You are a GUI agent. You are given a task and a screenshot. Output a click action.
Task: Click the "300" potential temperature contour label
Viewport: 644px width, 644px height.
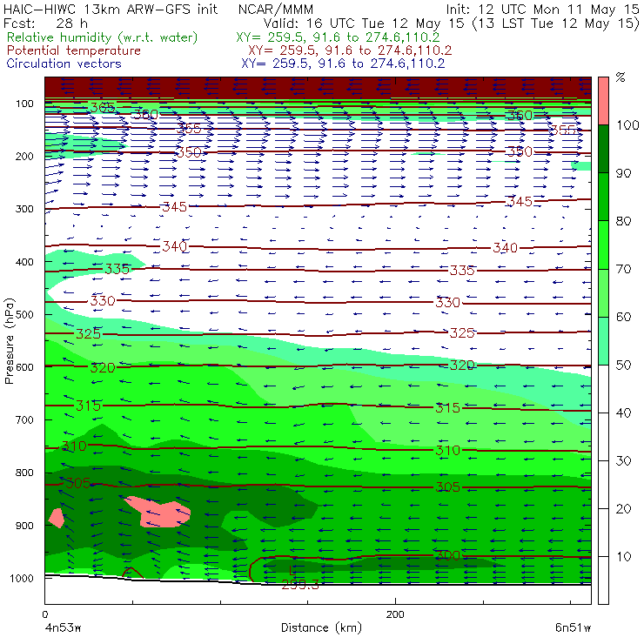447,556
